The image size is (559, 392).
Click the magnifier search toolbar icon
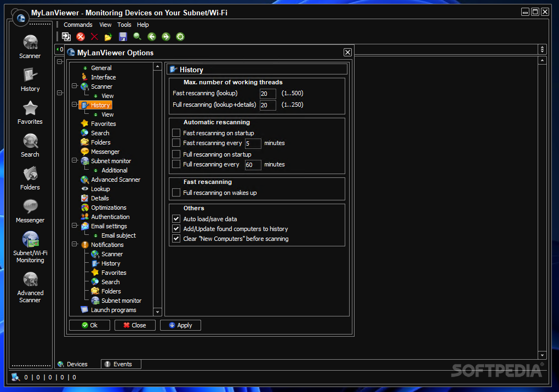(x=137, y=36)
